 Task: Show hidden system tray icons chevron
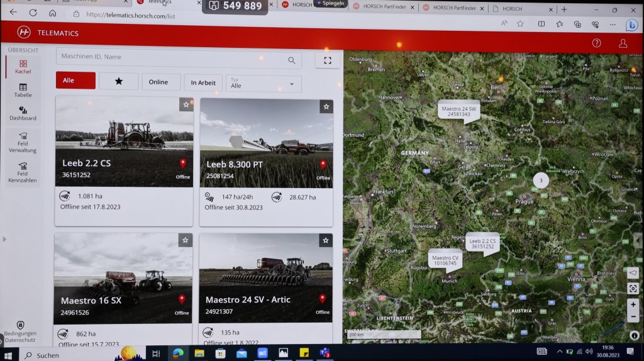[x=559, y=351]
